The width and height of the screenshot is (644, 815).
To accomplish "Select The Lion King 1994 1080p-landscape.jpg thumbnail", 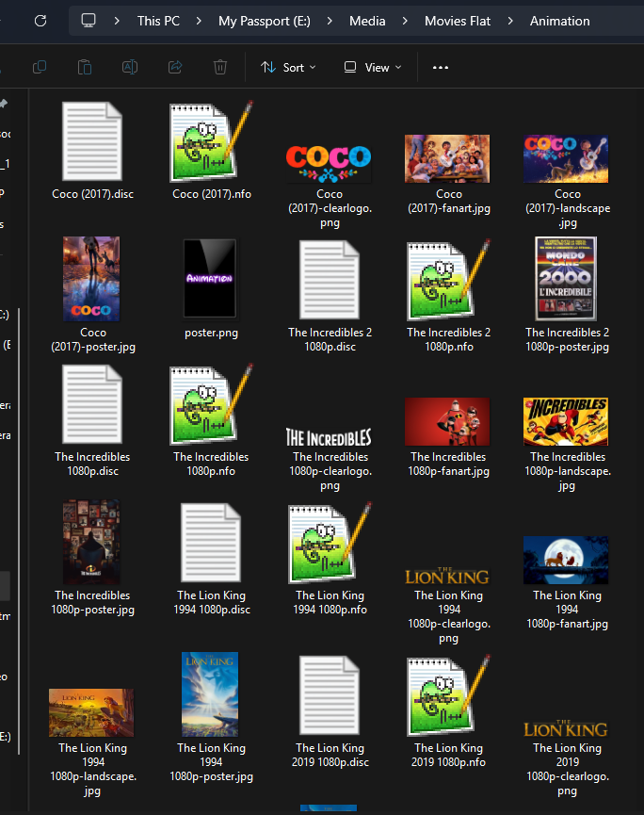I will click(91, 712).
